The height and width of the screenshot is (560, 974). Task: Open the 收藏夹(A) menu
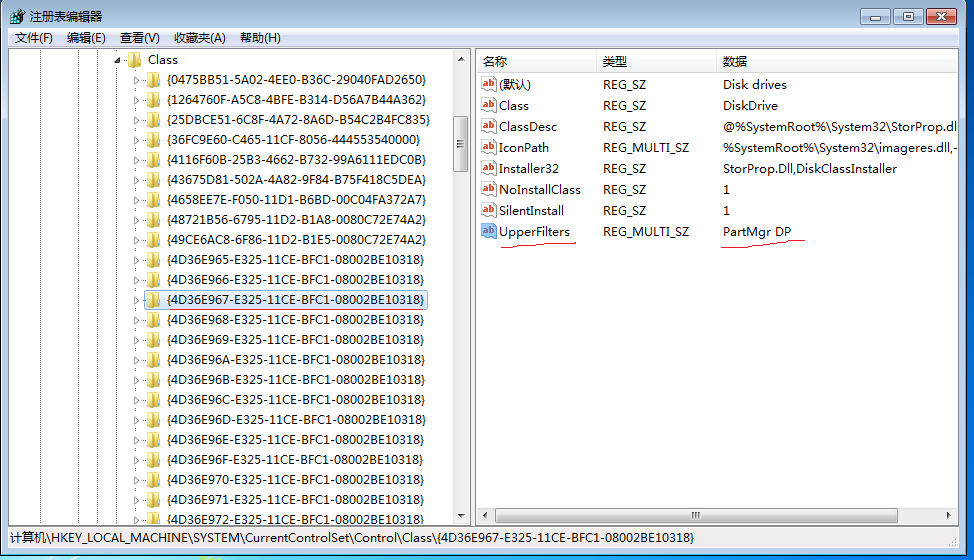tap(199, 38)
